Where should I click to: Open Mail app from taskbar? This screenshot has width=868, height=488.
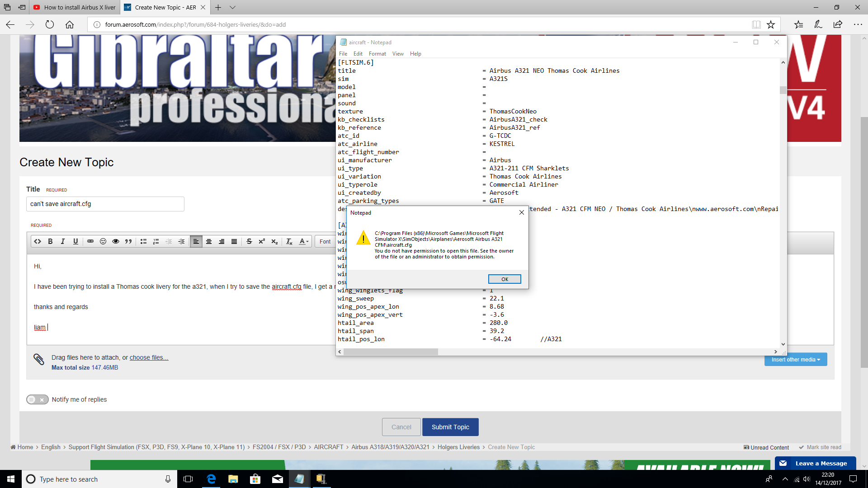click(278, 479)
